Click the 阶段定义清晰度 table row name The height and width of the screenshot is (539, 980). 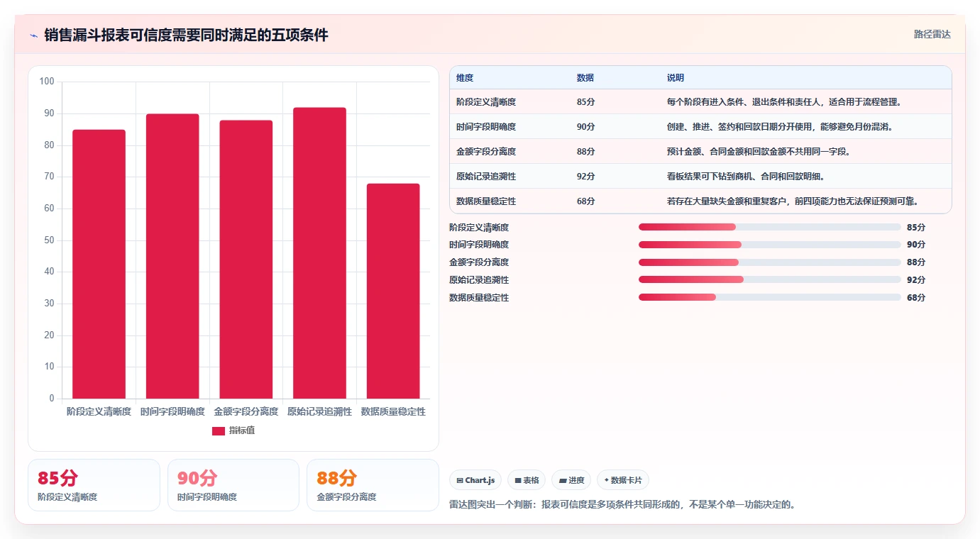click(486, 102)
